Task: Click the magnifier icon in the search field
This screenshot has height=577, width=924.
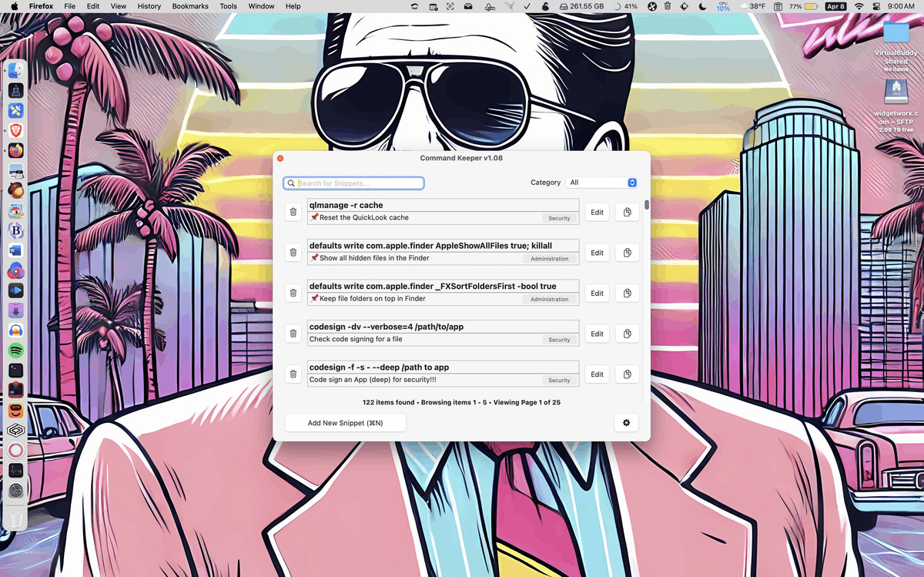Action: pyautogui.click(x=290, y=183)
